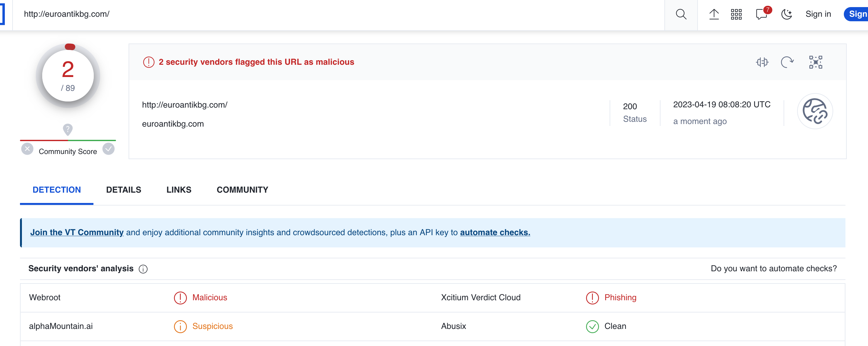Switch to the COMMUNITY tab
Screen dimensions: 868x346
242,190
